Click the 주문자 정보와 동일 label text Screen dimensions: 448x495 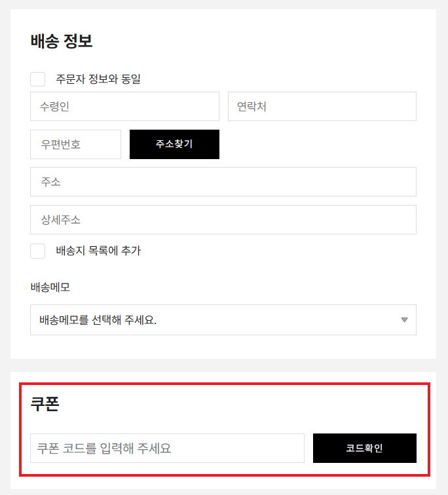coord(98,79)
